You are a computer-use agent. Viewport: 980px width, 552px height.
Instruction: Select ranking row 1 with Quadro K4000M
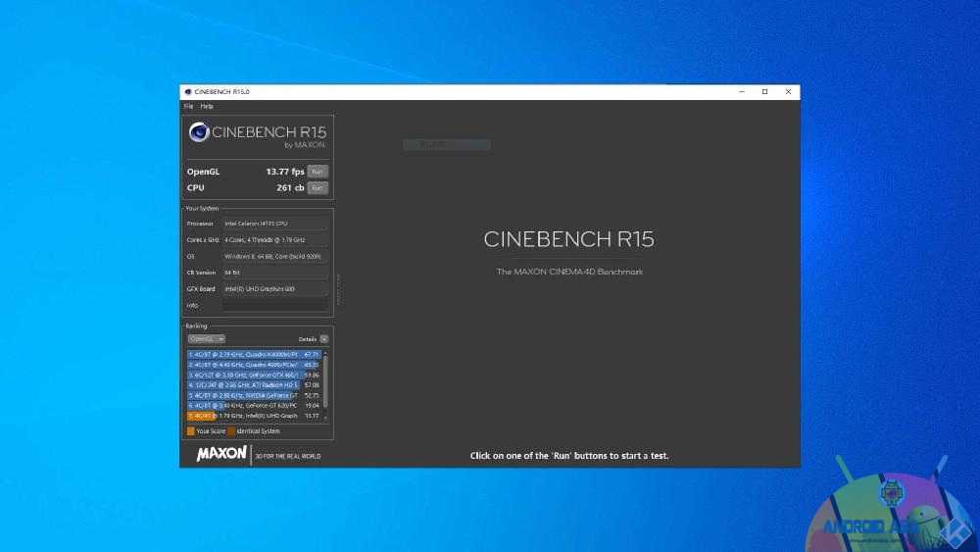(x=255, y=355)
